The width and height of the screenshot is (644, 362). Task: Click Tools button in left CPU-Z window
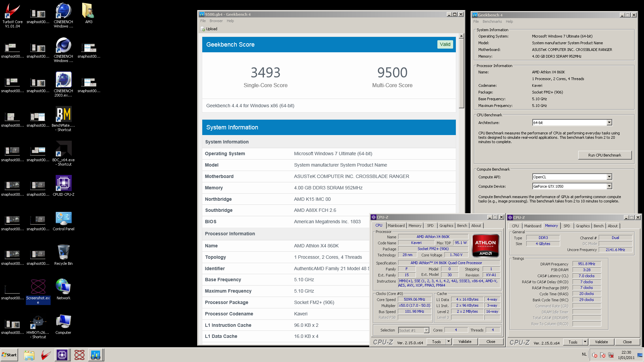click(436, 342)
